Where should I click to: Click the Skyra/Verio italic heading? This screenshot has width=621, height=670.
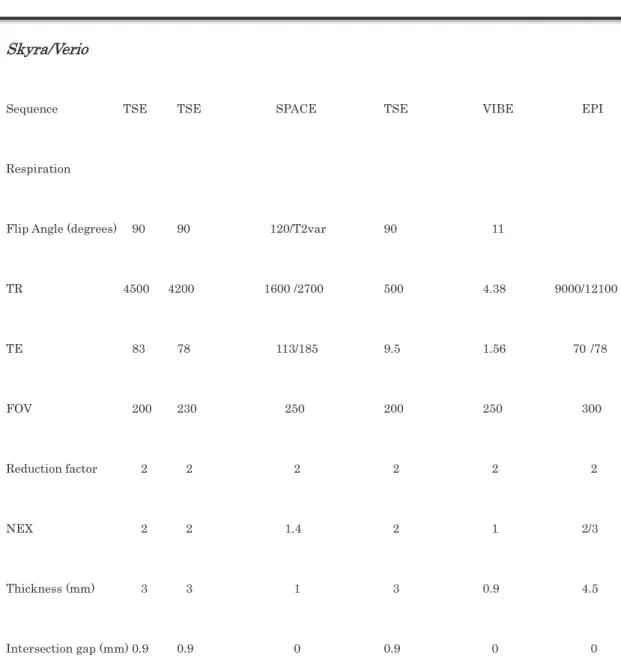coord(47,50)
